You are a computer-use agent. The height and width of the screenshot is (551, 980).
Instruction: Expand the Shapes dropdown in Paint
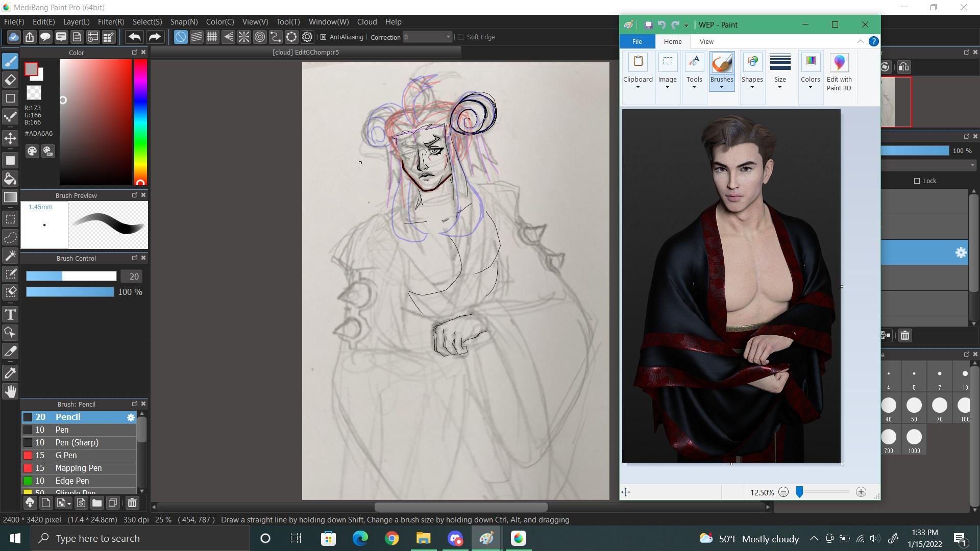coord(752,87)
